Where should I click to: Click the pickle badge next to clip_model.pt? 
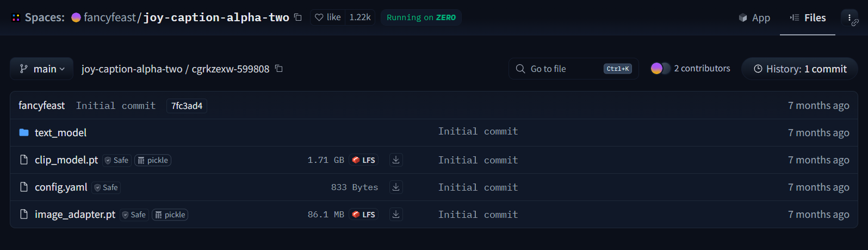coord(153,160)
